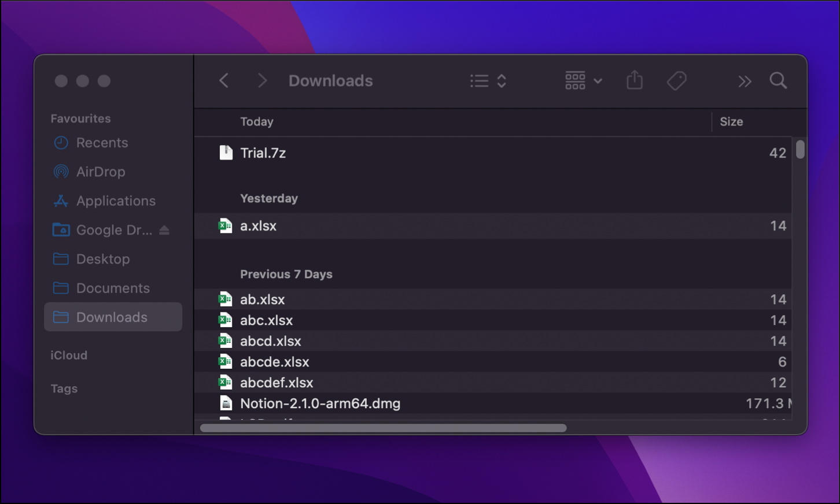Open Applications from the sidebar
Image resolution: width=840 pixels, height=504 pixels.
116,201
